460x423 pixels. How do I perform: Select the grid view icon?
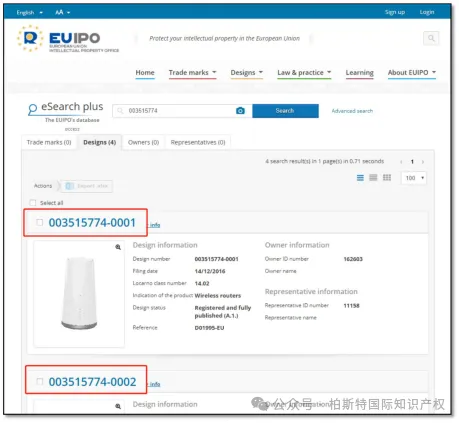point(387,178)
